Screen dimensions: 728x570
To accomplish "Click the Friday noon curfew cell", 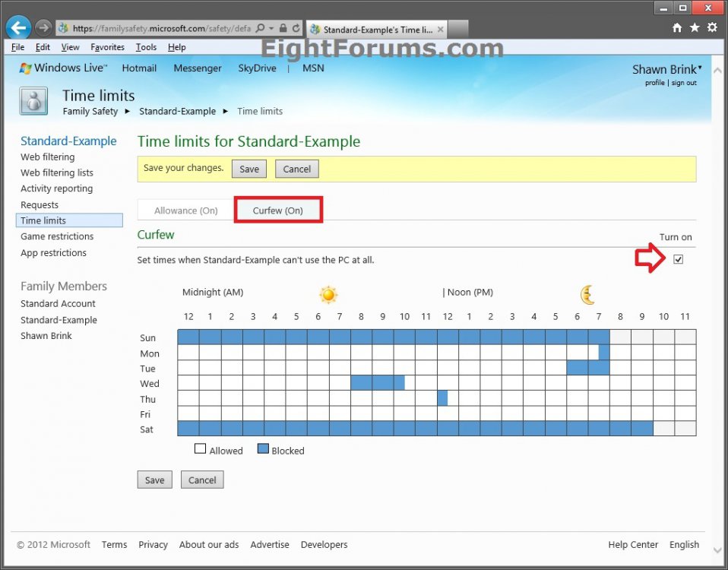I will (x=448, y=413).
